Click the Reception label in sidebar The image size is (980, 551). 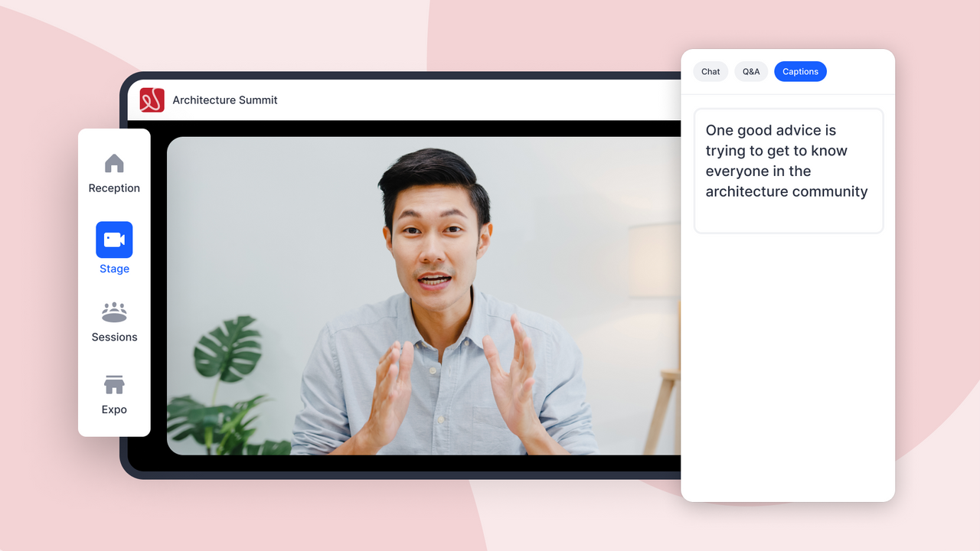click(114, 188)
